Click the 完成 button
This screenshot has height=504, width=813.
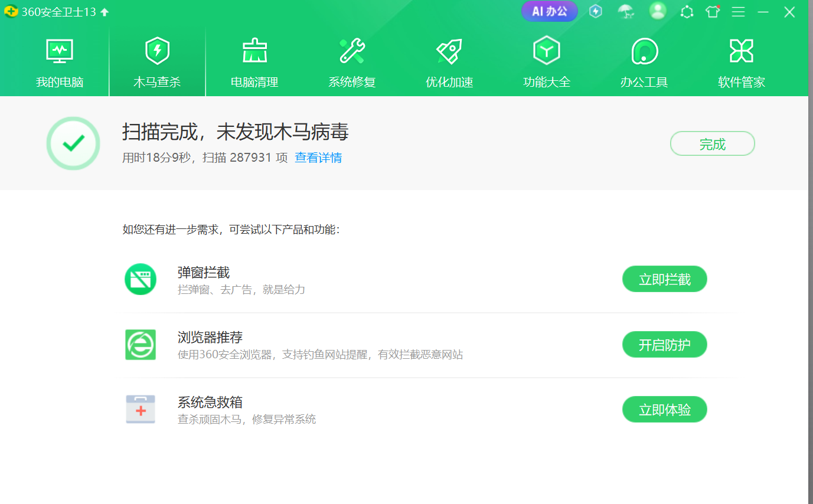pyautogui.click(x=713, y=143)
